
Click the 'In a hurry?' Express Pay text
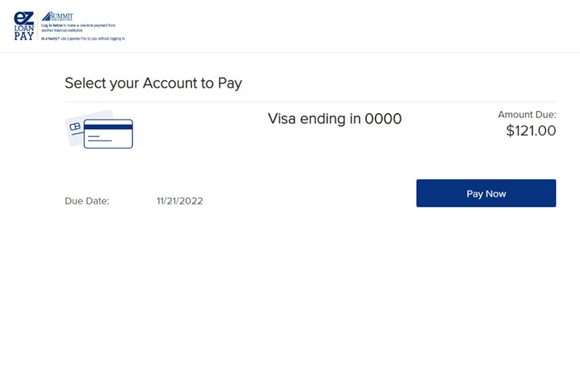point(83,38)
